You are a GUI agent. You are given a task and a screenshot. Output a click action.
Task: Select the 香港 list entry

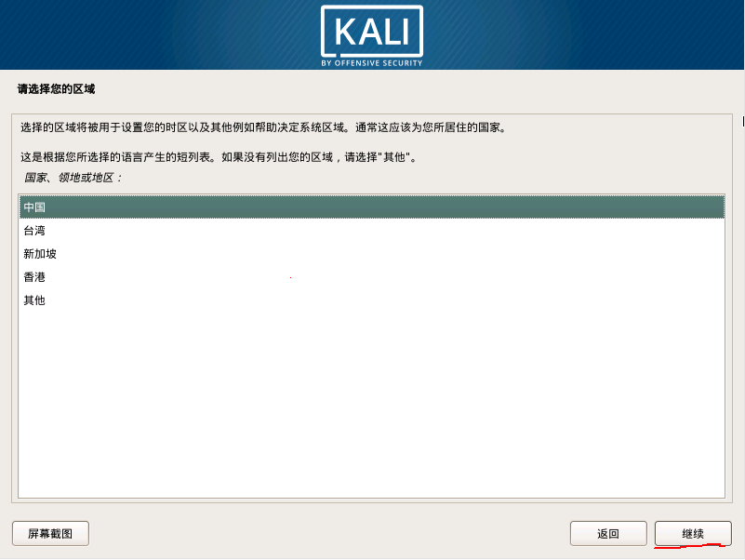pyautogui.click(x=371, y=277)
